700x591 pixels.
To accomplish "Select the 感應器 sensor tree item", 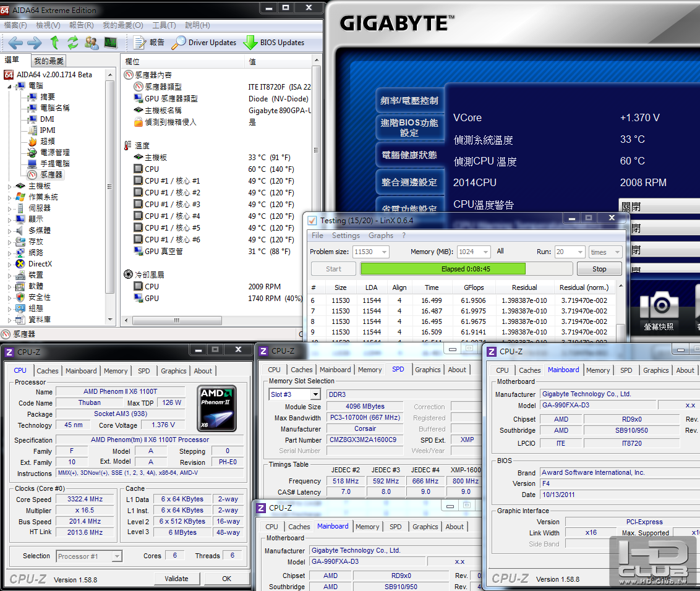I will point(45,174).
